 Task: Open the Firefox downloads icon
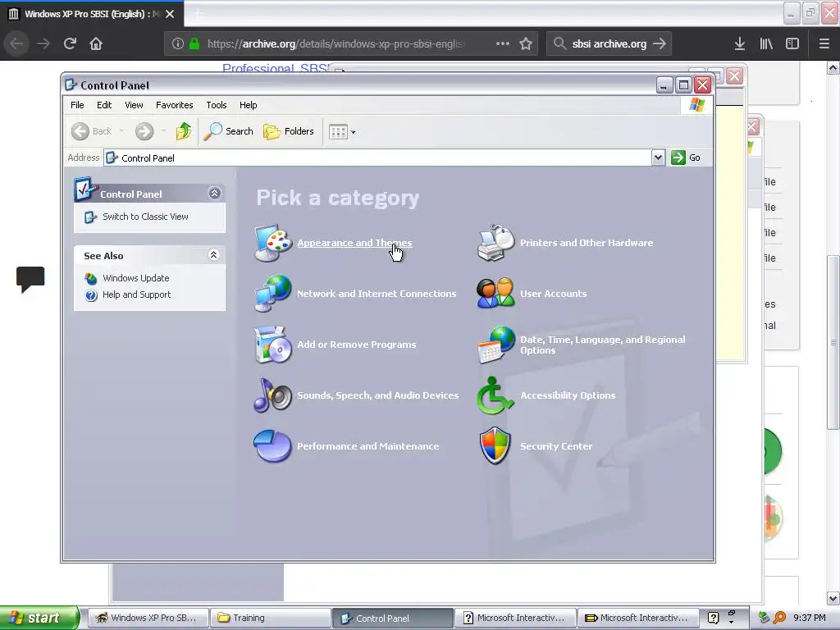(739, 43)
